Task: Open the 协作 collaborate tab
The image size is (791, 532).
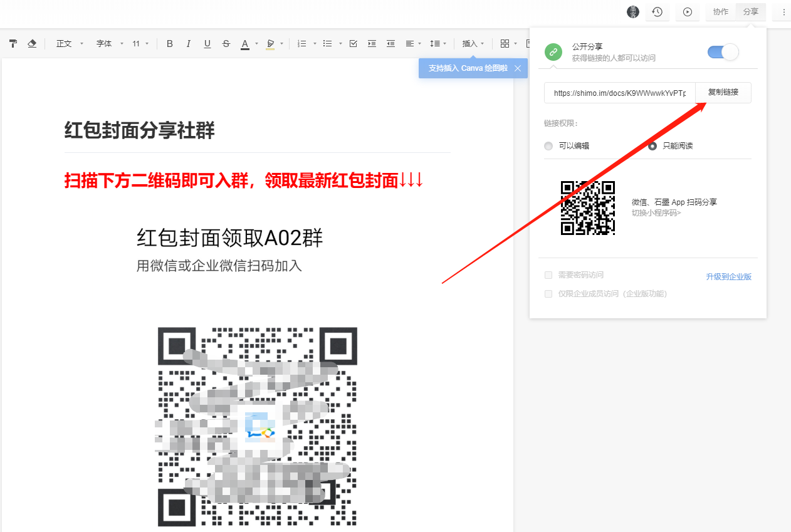Action: coord(721,12)
